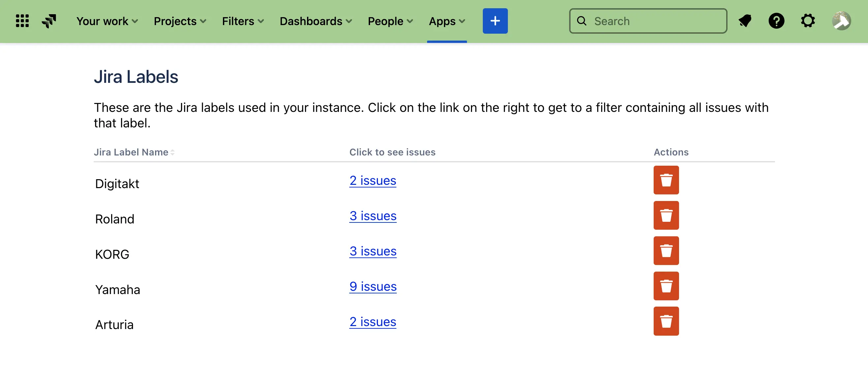
Task: Delete the Roland label
Action: (666, 215)
